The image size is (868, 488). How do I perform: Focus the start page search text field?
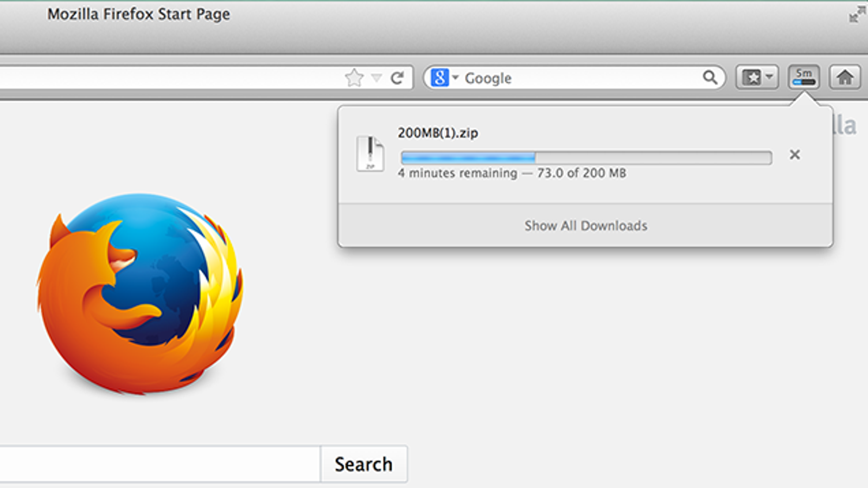point(160,464)
